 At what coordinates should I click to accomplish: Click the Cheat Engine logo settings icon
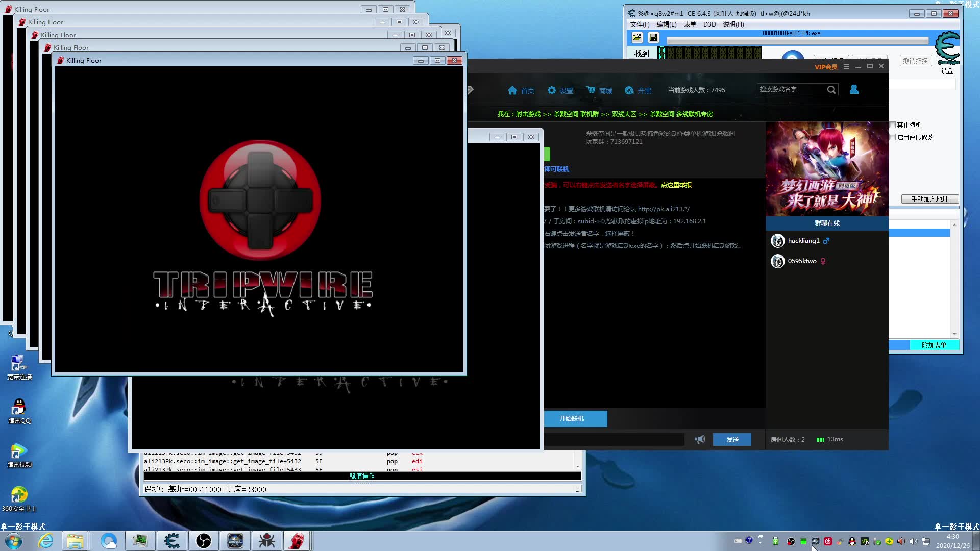click(x=947, y=48)
